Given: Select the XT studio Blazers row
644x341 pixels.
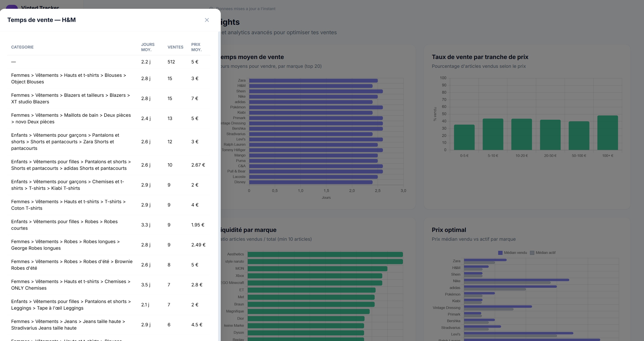Looking at the screenshot, I should click(109, 99).
